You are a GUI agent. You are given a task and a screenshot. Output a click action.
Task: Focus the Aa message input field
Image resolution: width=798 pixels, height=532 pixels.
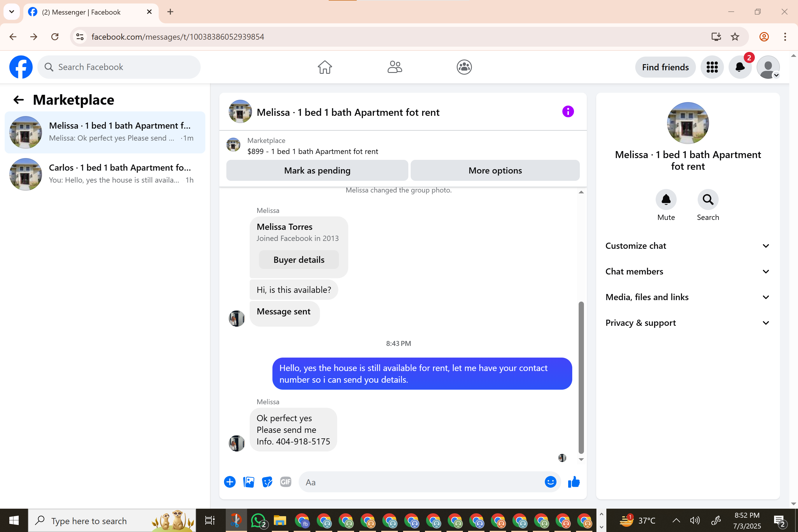[x=421, y=482]
